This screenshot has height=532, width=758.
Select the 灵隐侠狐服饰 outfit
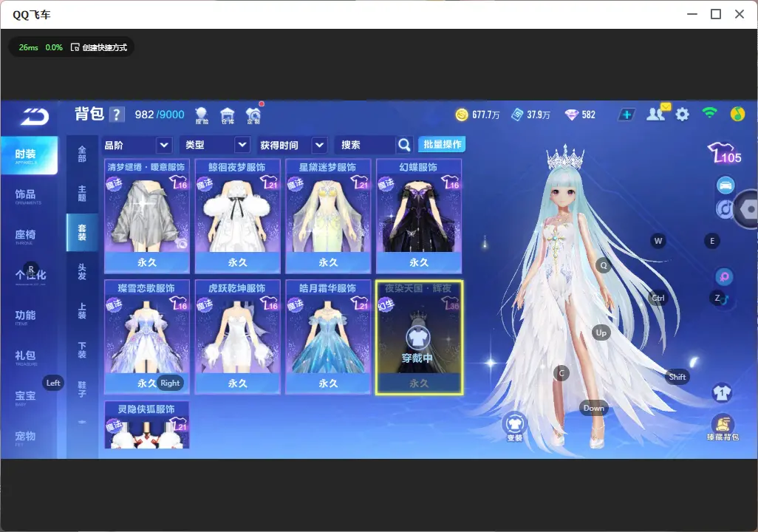click(146, 425)
